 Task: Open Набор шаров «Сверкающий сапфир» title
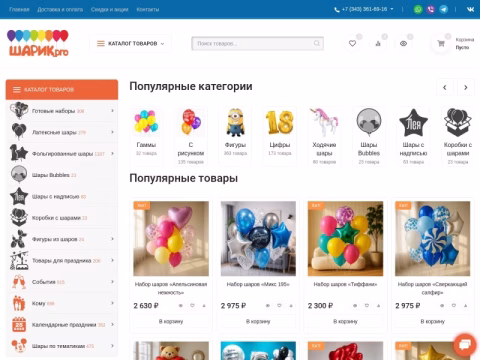pos(432,288)
